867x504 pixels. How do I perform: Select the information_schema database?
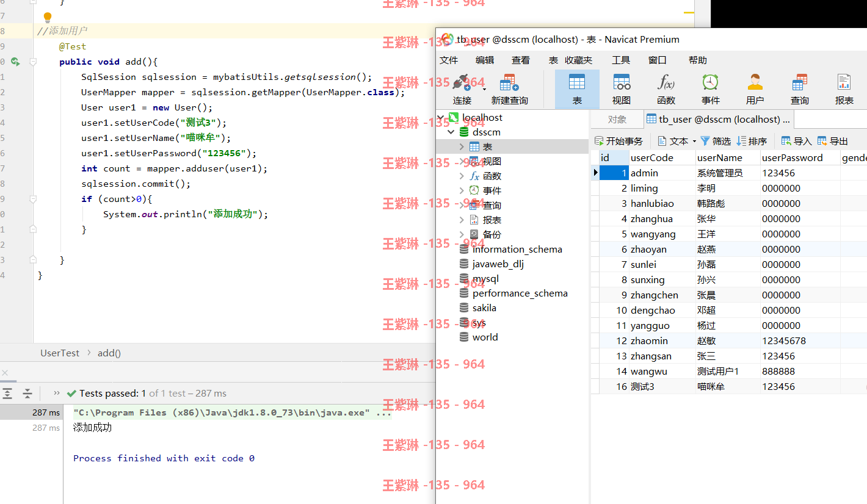(517, 249)
